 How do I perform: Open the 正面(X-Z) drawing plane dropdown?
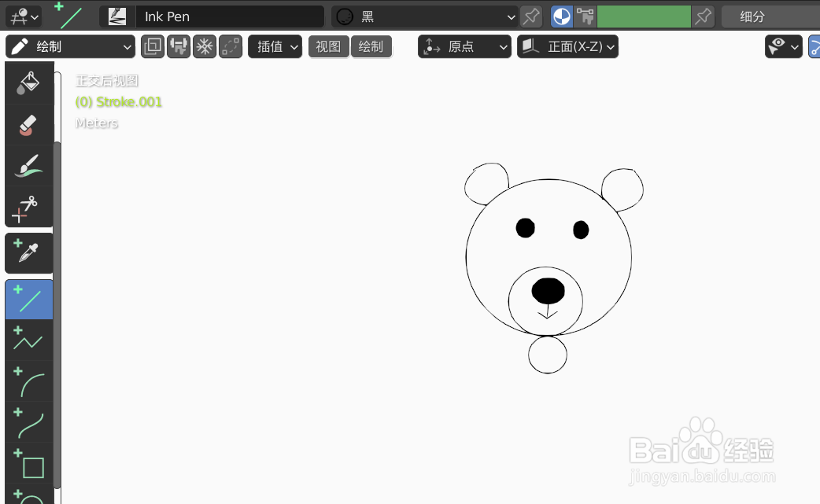point(567,46)
